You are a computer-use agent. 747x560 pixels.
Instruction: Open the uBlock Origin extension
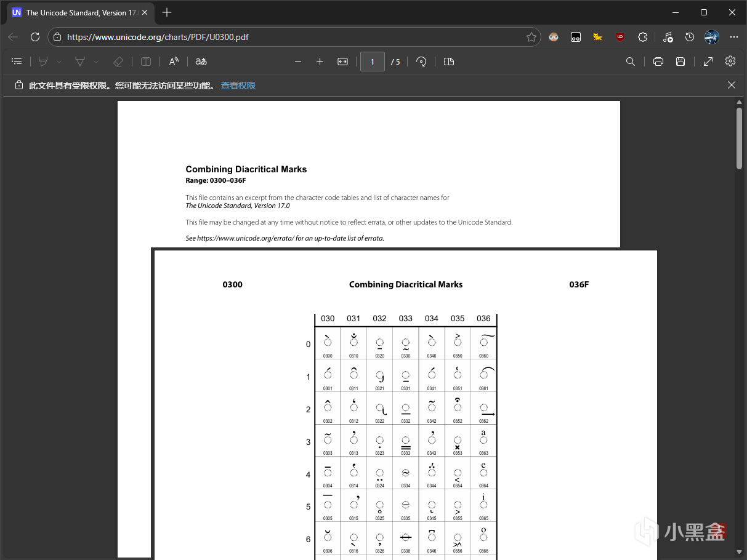point(620,37)
